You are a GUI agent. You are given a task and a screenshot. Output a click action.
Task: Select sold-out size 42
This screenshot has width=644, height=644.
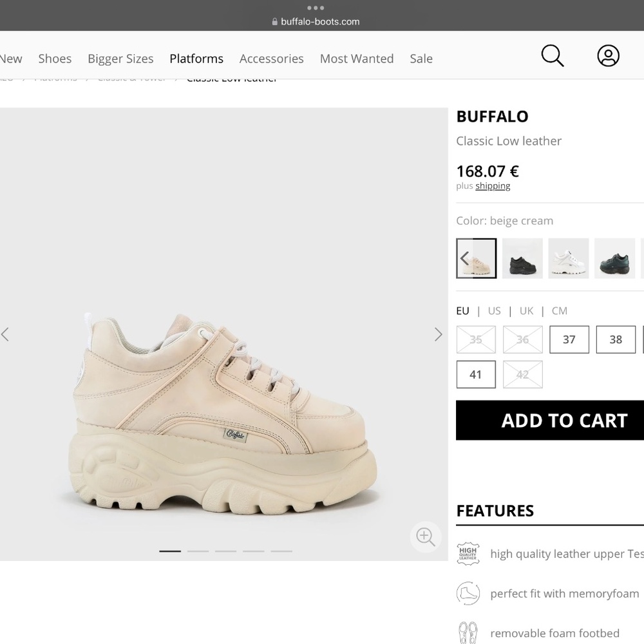tap(522, 375)
